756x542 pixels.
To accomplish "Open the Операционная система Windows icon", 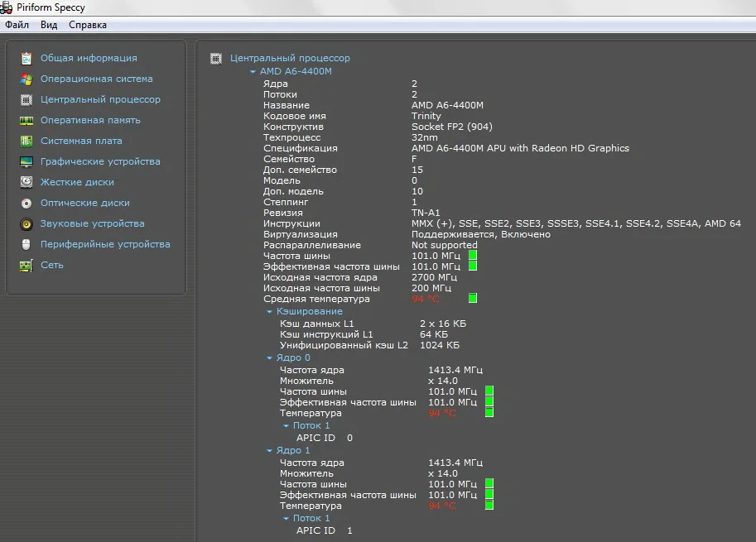I will 26,79.
